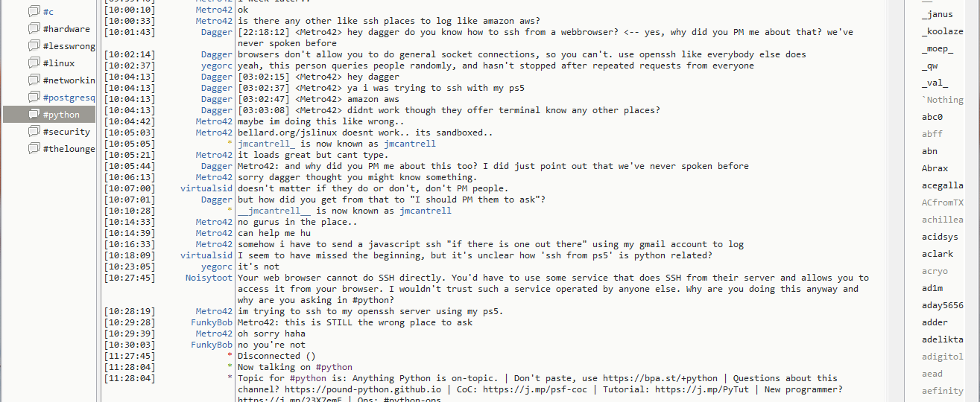Click the #postgresql channel chat icon

tap(34, 98)
